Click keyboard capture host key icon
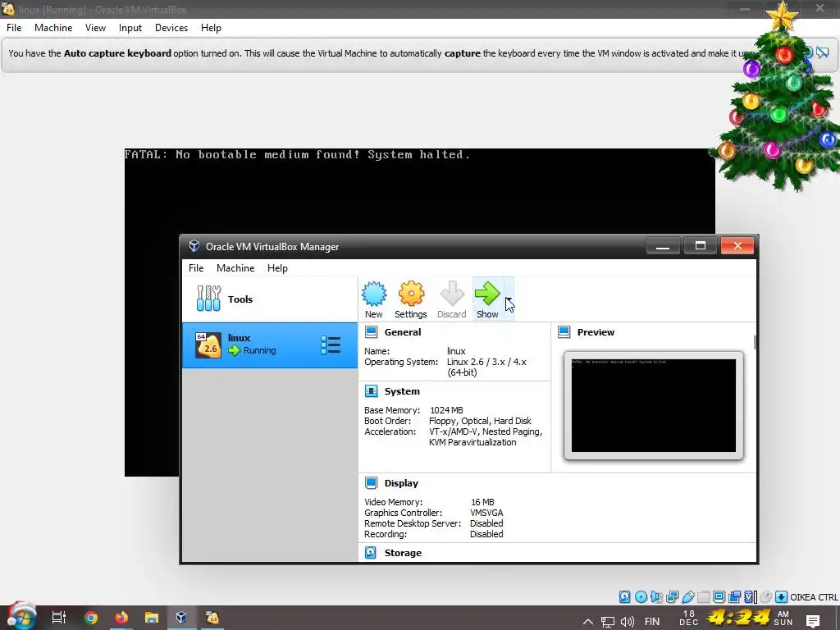The image size is (840, 630). tap(781, 597)
